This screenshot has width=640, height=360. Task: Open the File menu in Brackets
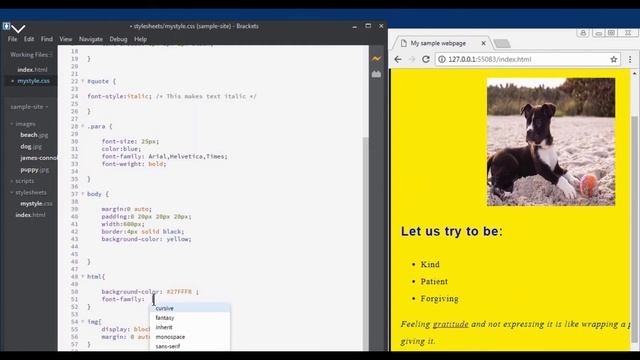(x=13, y=39)
